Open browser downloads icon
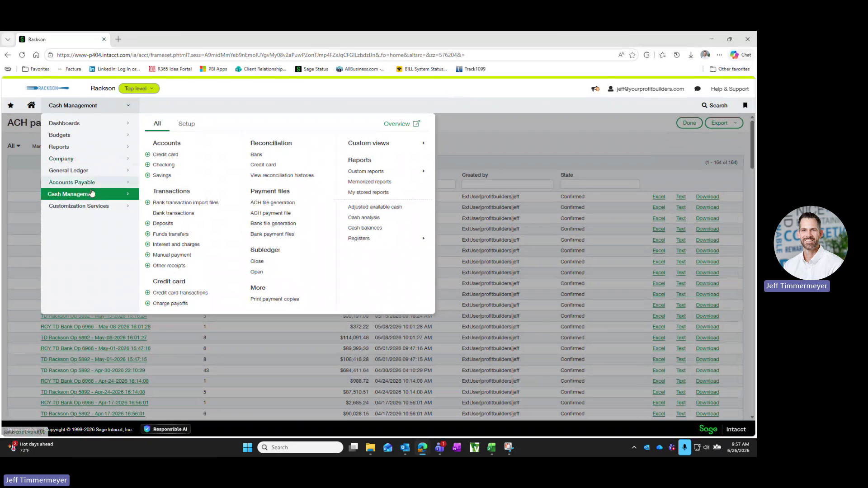Image resolution: width=868 pixels, height=488 pixels. pyautogui.click(x=691, y=55)
